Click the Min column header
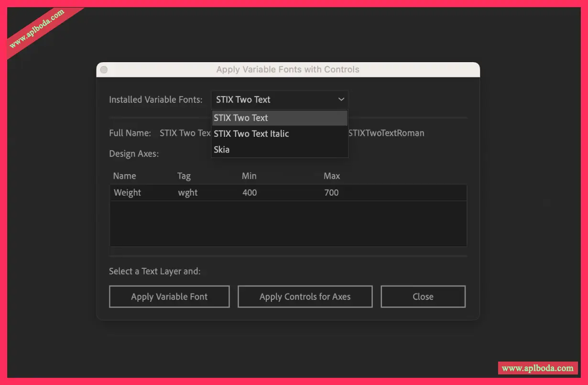 click(249, 176)
